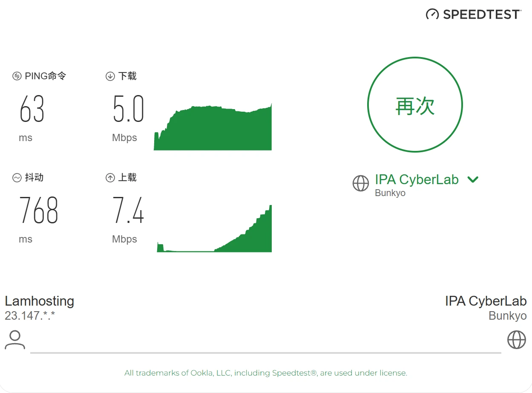The image size is (532, 393).
Task: Click the globe icon beside IPA CyberLab
Action: pos(361,183)
